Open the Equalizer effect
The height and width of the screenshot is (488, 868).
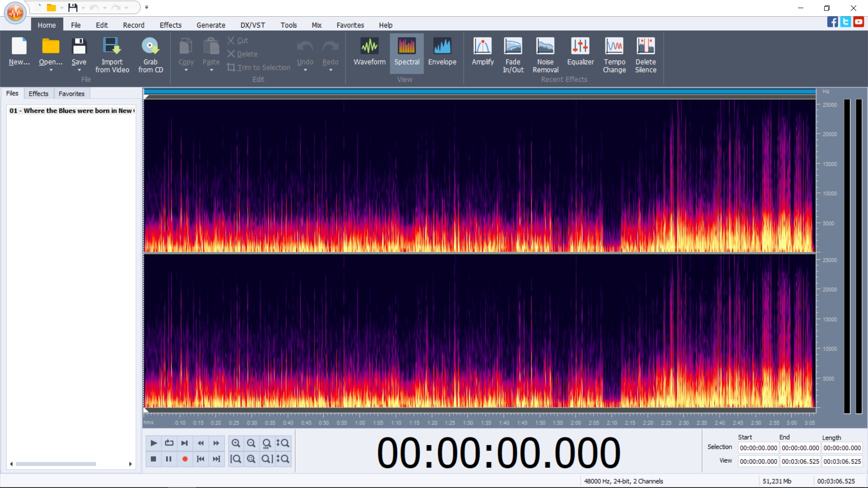580,52
